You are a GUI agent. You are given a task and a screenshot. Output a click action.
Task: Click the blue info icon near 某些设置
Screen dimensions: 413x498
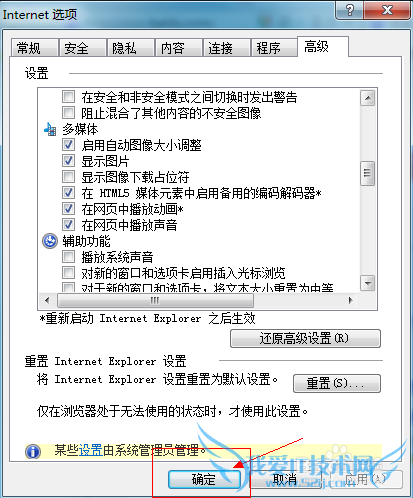coord(33,452)
